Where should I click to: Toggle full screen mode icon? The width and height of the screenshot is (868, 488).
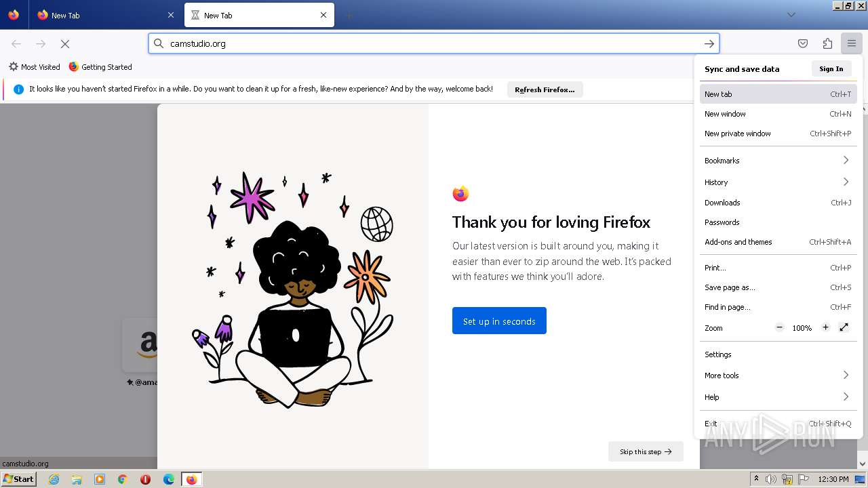coord(844,327)
